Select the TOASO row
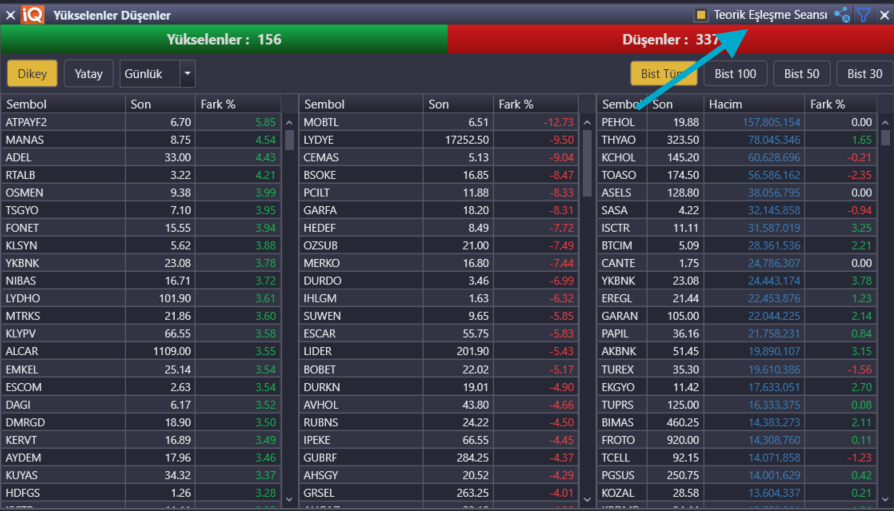This screenshot has height=511, width=894. pos(737,175)
